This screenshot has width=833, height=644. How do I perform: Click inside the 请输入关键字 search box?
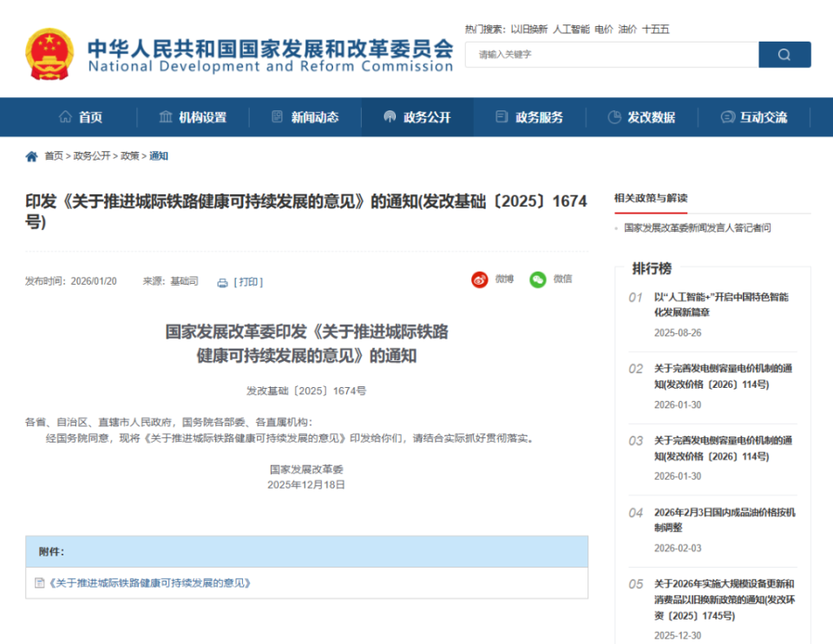[607, 54]
